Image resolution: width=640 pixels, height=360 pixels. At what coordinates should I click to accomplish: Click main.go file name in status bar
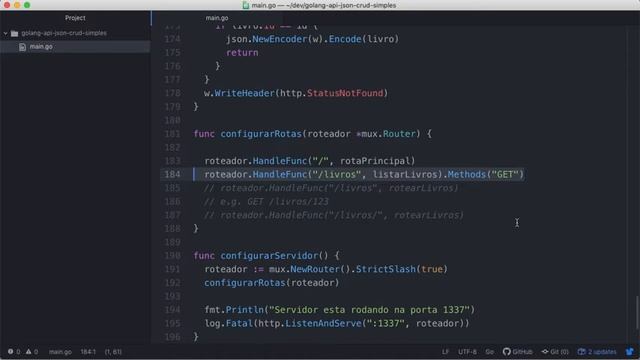click(x=60, y=352)
